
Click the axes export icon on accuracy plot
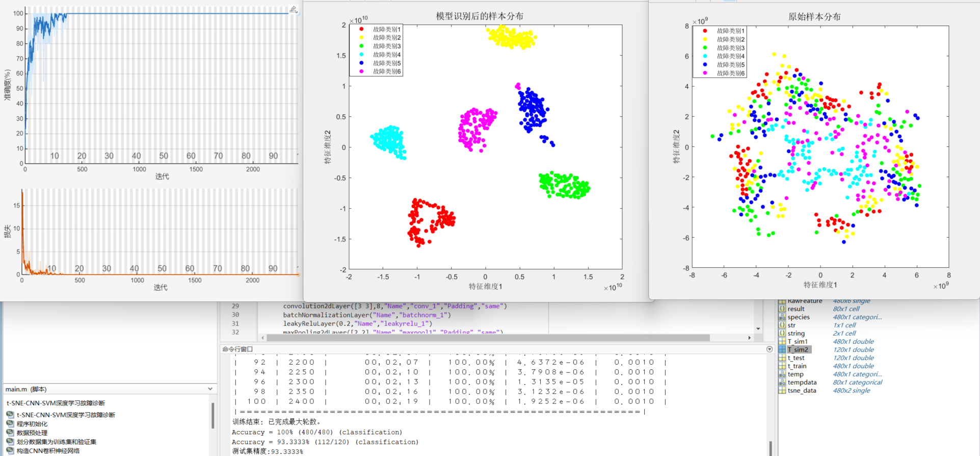[293, 9]
